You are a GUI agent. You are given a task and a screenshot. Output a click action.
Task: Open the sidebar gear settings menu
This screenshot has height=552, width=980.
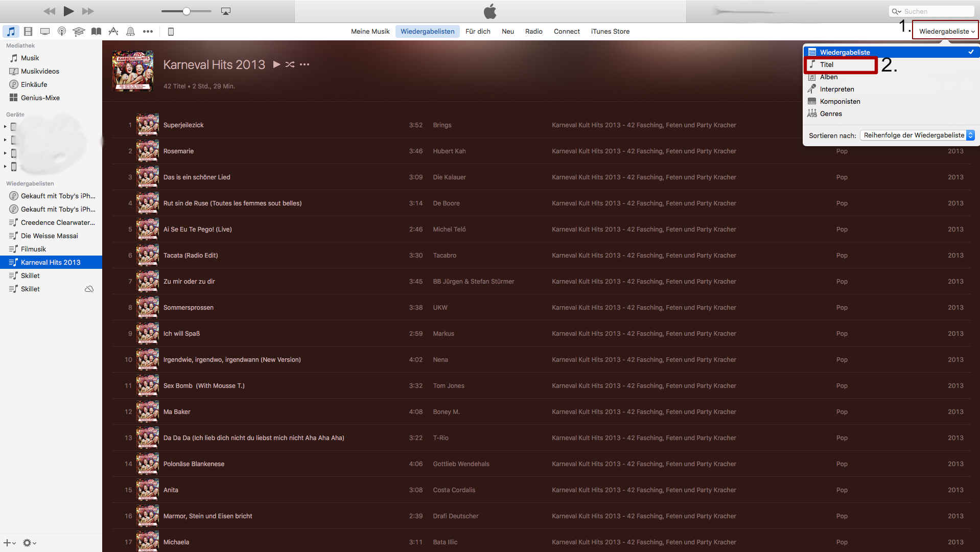29,543
